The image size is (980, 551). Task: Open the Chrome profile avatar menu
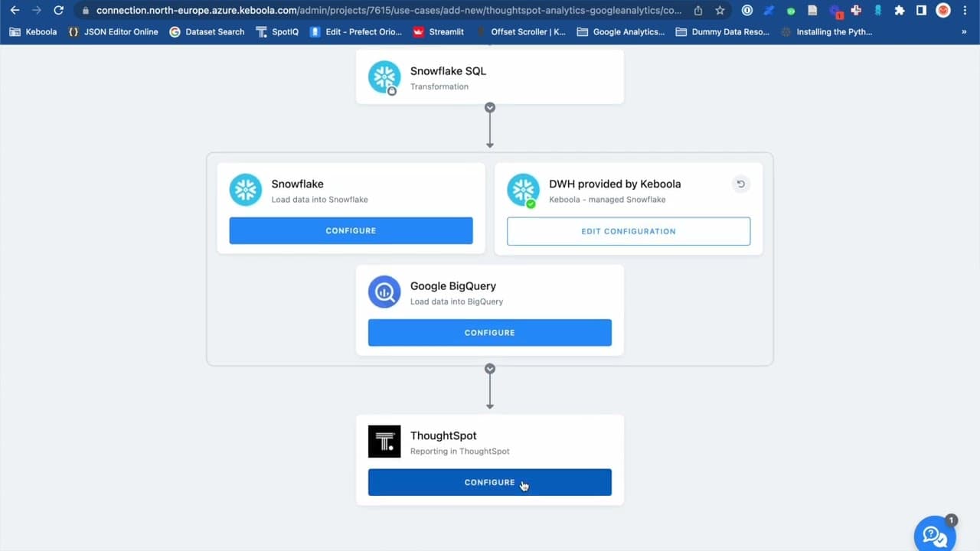(x=943, y=11)
